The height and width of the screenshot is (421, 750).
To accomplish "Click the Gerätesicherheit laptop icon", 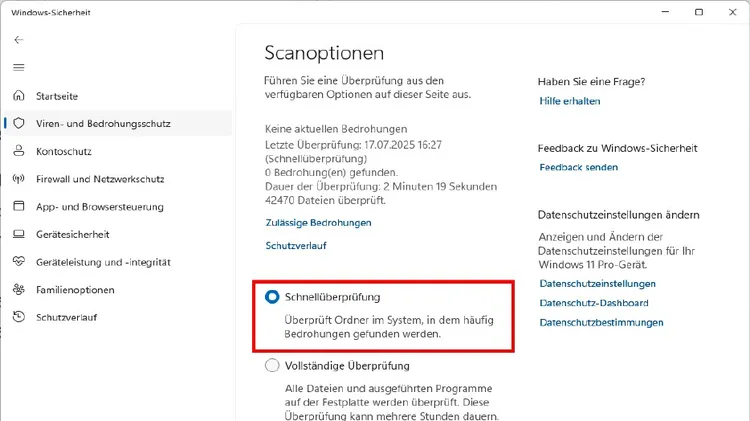I will click(19, 234).
